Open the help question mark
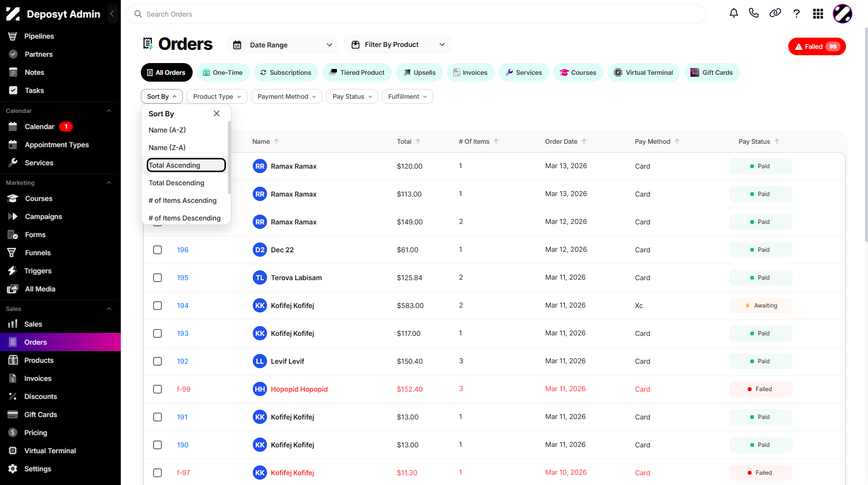 (x=797, y=14)
